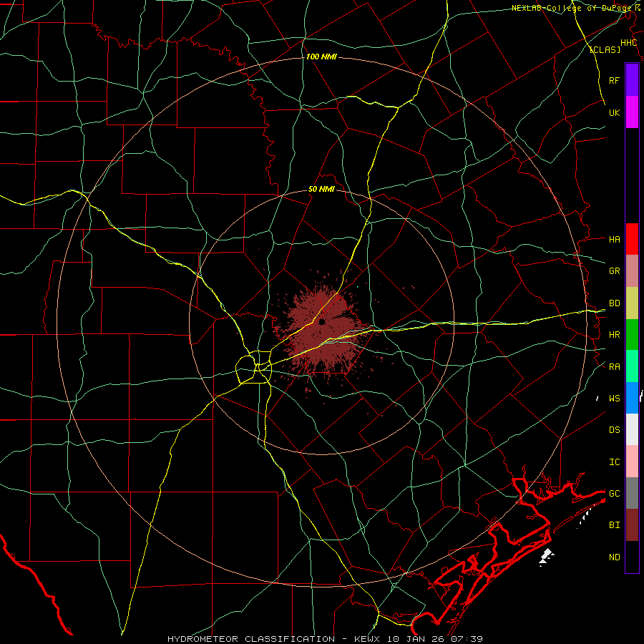The height and width of the screenshot is (644, 644).
Task: Click the IC legend label
Action: (x=614, y=462)
